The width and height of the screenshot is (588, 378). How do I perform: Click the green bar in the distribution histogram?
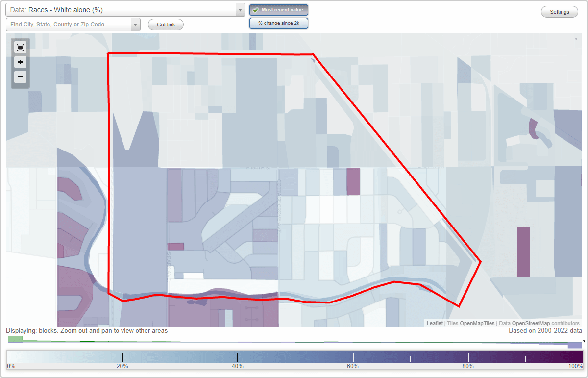click(15, 339)
